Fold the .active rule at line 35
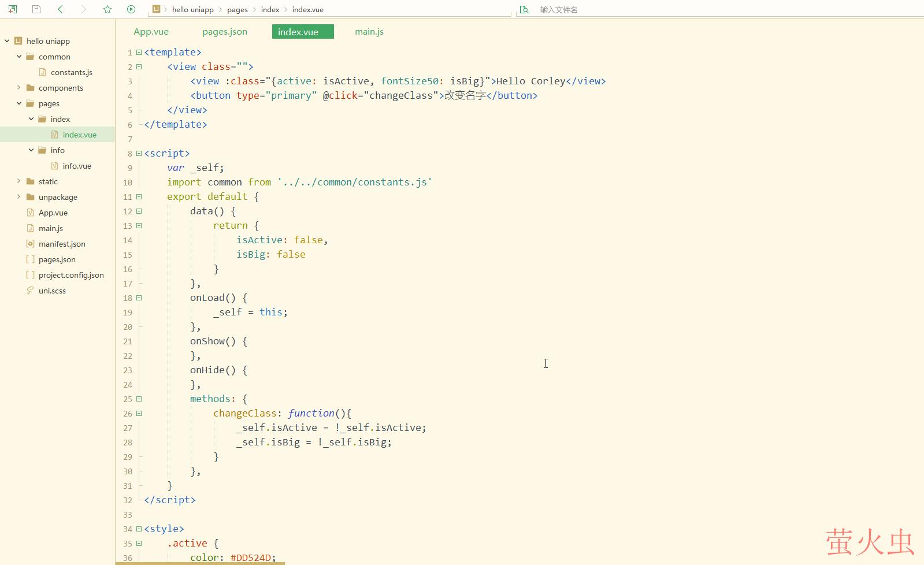924x565 pixels. [x=139, y=543]
